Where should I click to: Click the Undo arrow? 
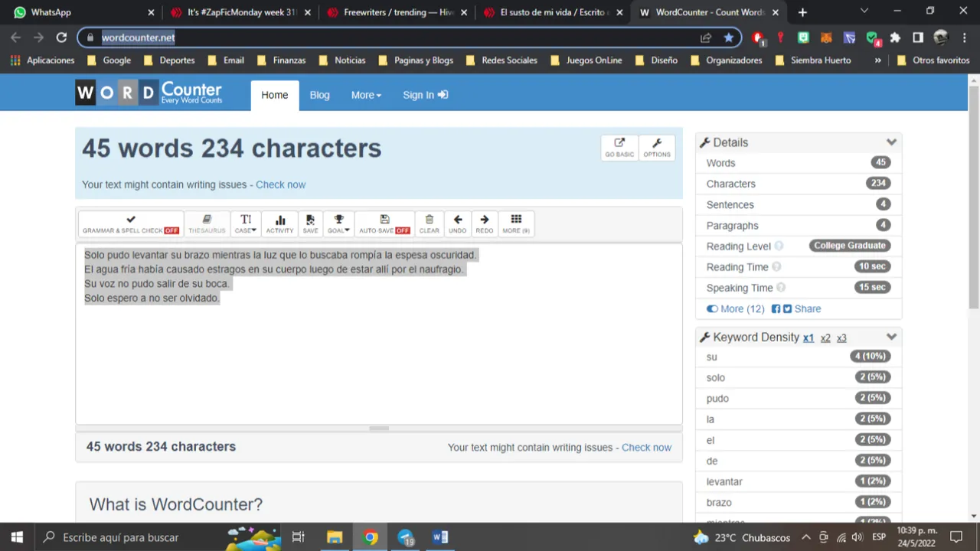(x=457, y=223)
